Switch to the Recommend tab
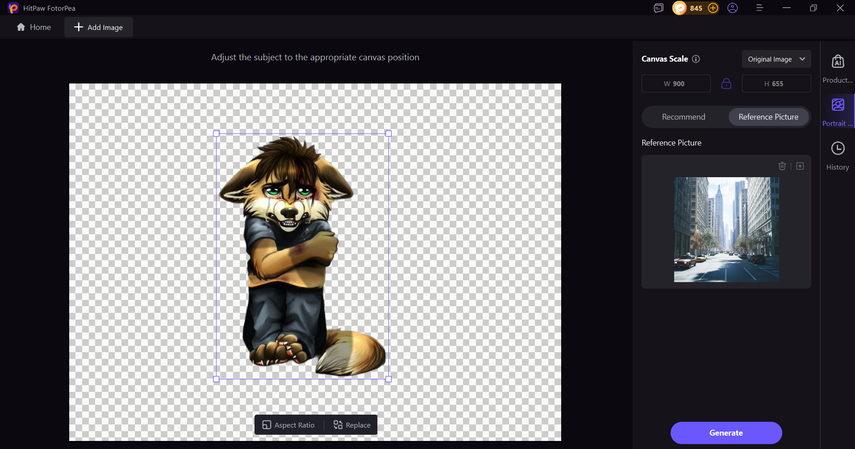The height and width of the screenshot is (449, 855). pos(683,117)
